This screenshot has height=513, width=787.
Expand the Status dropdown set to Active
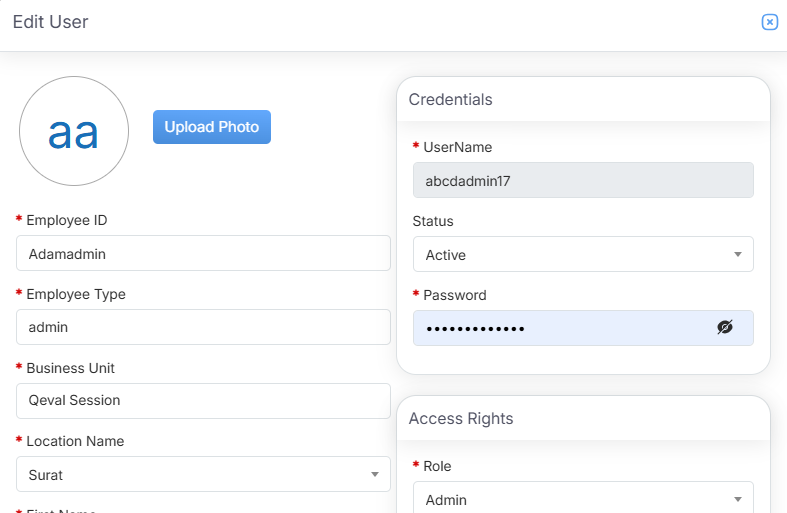click(x=582, y=255)
